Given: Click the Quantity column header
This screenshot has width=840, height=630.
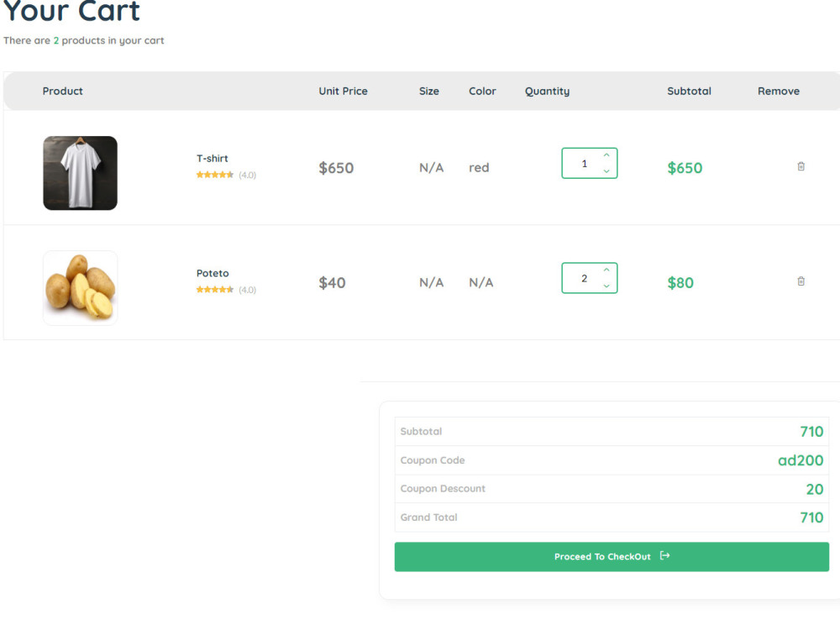Looking at the screenshot, I should [x=547, y=92].
